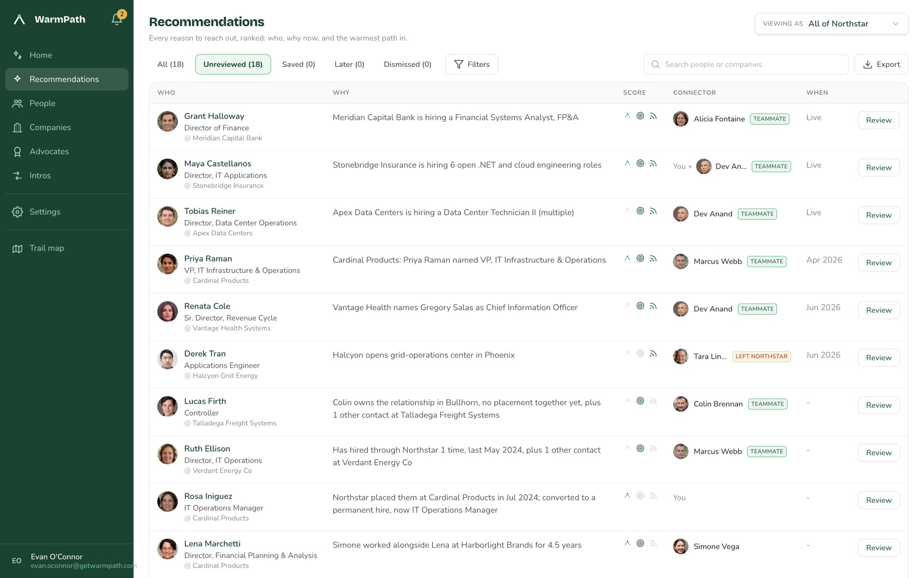Click the path score icon for Rosa Iniguez

627,496
